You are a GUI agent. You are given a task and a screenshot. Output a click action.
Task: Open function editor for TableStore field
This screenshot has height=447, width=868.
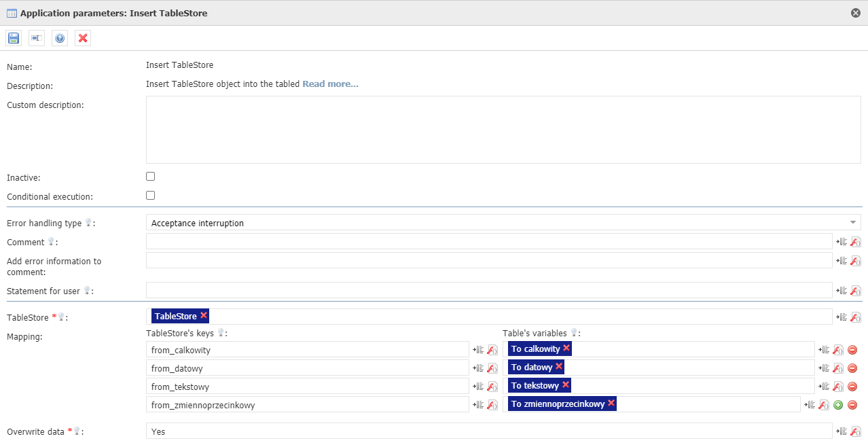click(856, 317)
